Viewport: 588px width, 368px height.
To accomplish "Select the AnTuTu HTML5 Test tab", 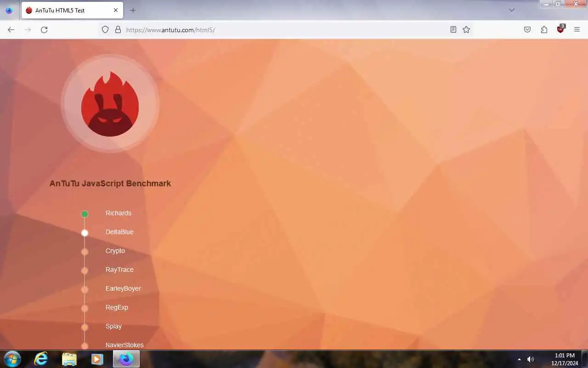I will [x=72, y=10].
